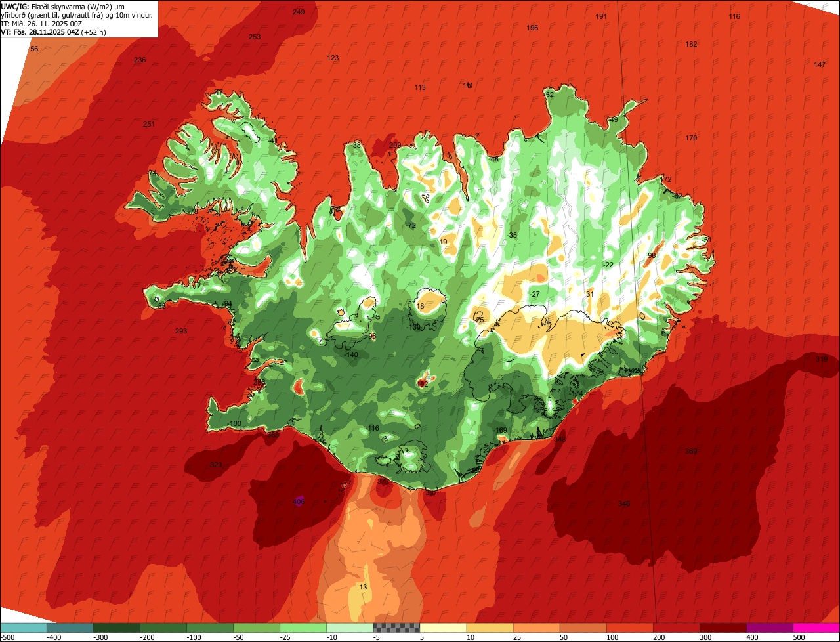Screen dimensions: 840x642
Task: Click the pale mint legend swatch at -10
Action: pos(349,627)
